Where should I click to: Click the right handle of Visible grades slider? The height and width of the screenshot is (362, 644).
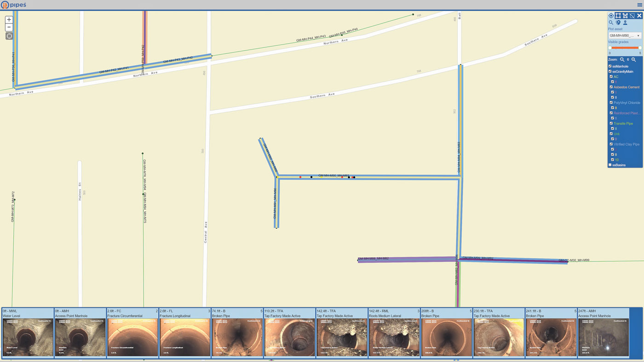coord(639,48)
